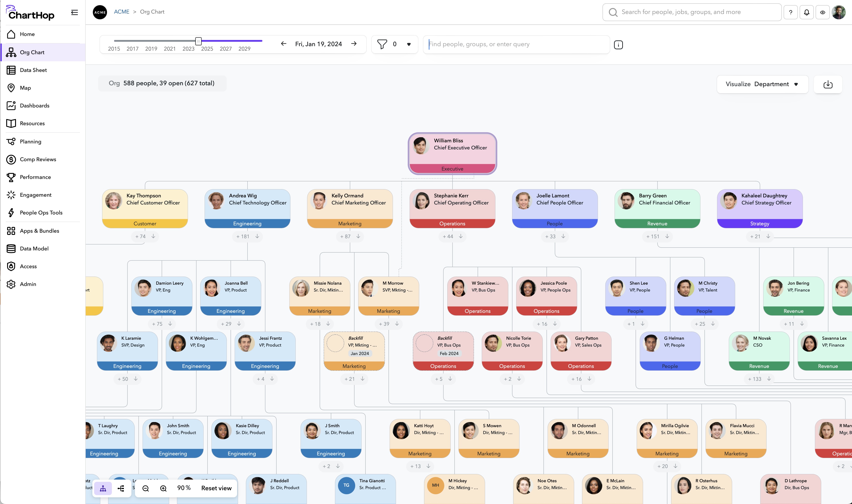Open the filter dropdown next to the funnel
Viewport: 852px width, 504px height.
pos(408,44)
